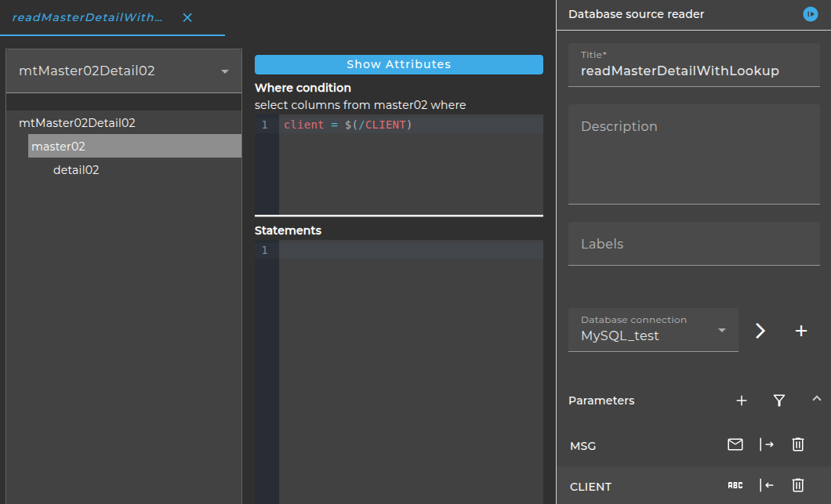Click the Show Attributes button

[x=398, y=64]
